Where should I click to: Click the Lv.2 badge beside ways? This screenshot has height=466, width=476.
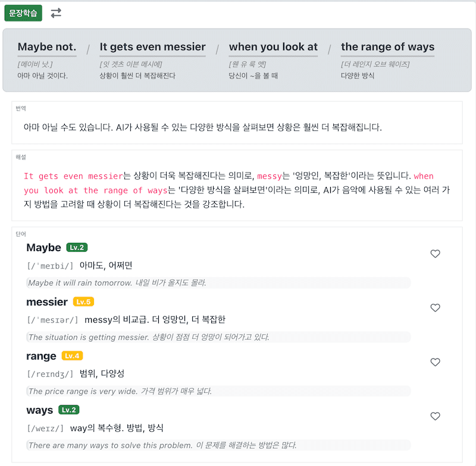(x=68, y=410)
